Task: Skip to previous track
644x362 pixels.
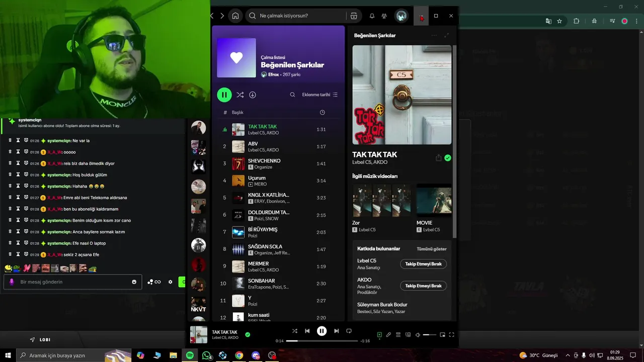Action: click(x=307, y=331)
